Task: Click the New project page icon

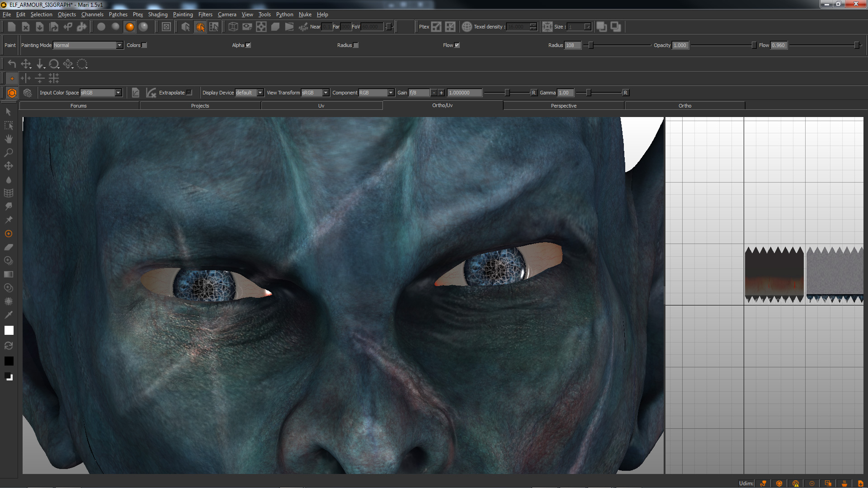Action: (12, 27)
